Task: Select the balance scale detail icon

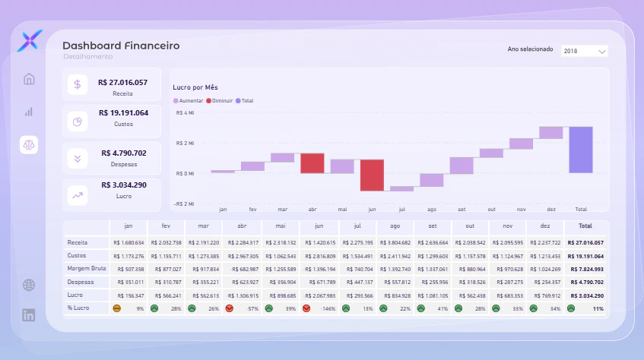Action: (29, 145)
